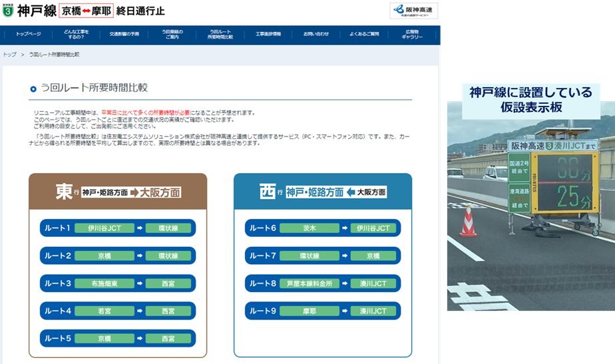Choose ルート8 芦屋本線料金所 to 湊川JCT
This screenshot has width=615, height=364.
[x=323, y=283]
